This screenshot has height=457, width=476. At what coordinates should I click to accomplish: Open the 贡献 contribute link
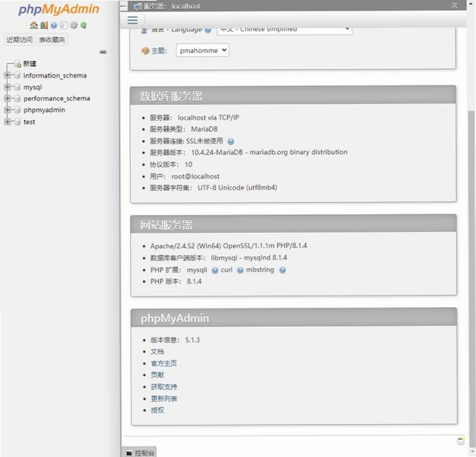(x=157, y=375)
